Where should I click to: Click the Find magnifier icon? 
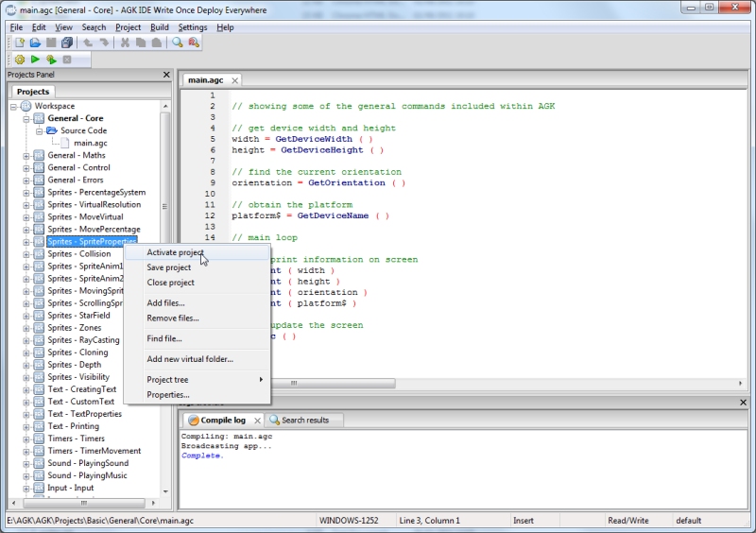point(178,43)
